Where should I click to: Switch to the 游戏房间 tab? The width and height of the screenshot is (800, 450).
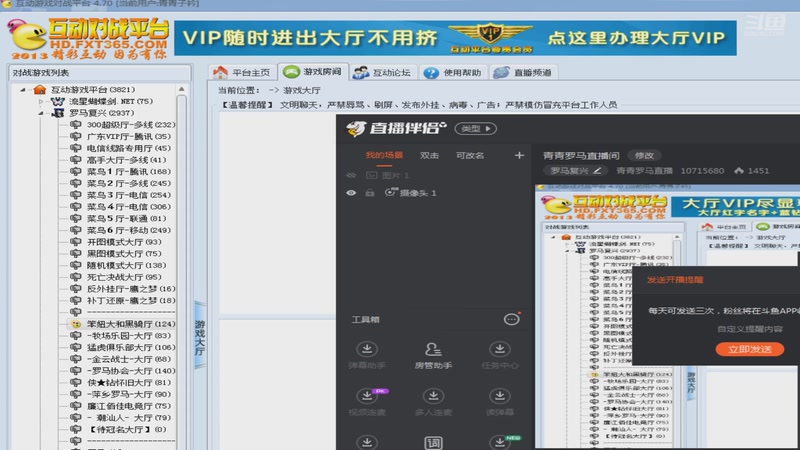(313, 72)
